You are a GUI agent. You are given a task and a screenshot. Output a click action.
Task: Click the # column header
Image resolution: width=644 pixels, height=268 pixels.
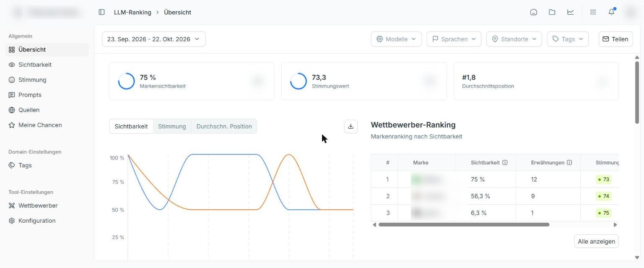click(x=384, y=162)
